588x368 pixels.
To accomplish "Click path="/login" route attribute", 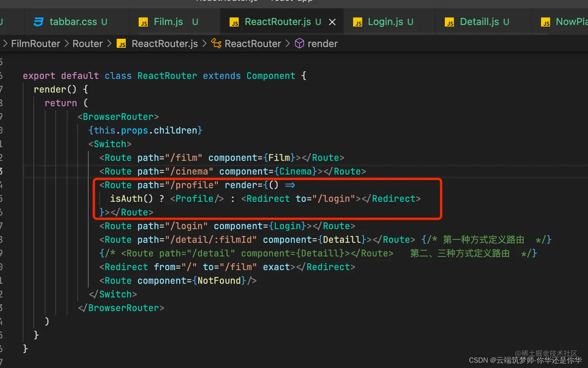I will point(173,226).
